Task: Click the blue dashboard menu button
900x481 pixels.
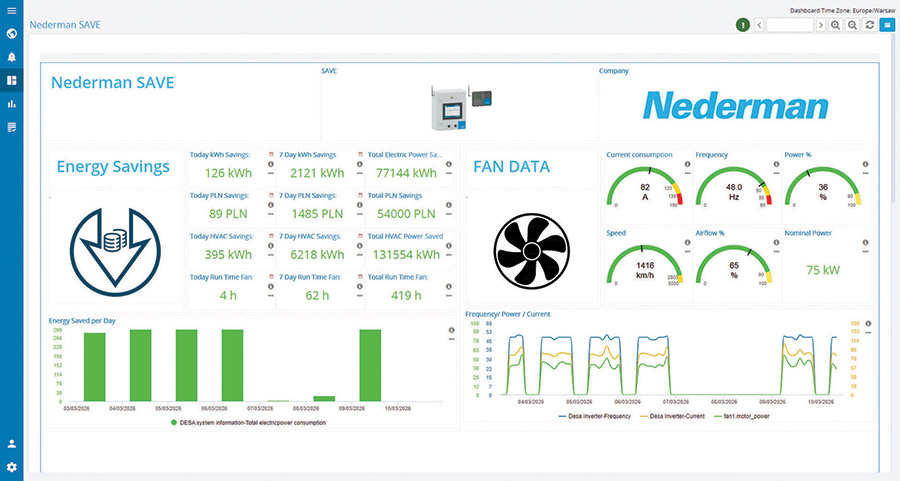Action: tap(888, 25)
